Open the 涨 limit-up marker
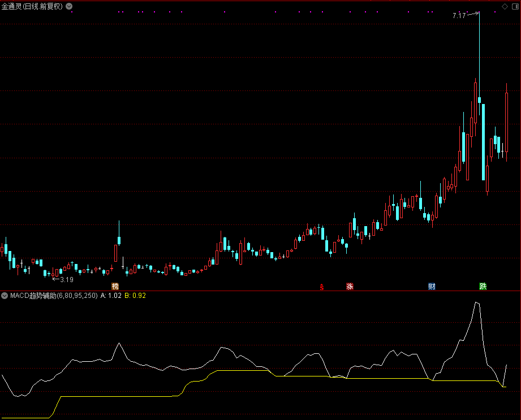 coord(350,286)
